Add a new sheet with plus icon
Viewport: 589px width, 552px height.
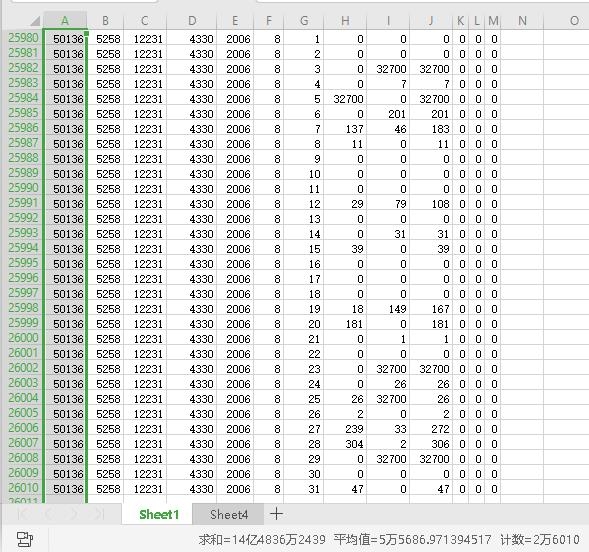tap(276, 513)
